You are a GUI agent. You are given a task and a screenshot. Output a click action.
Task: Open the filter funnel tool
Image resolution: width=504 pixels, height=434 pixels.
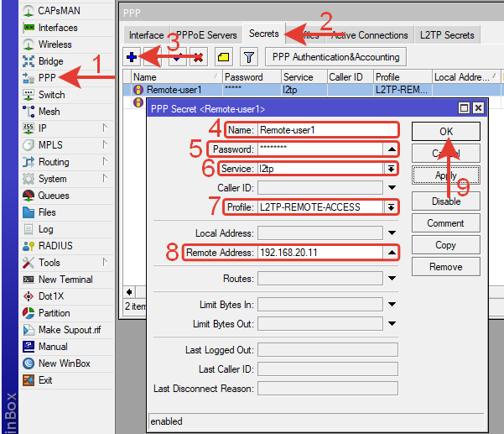(x=249, y=57)
